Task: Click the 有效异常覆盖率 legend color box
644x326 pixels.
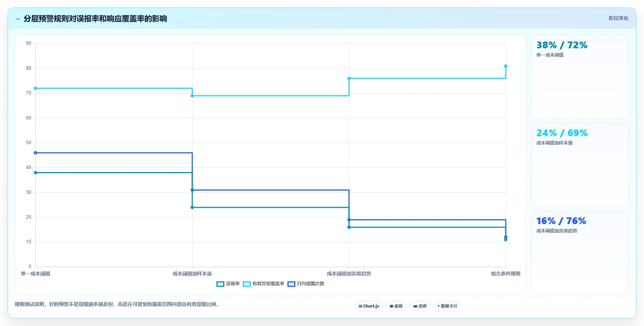Action: tap(247, 284)
